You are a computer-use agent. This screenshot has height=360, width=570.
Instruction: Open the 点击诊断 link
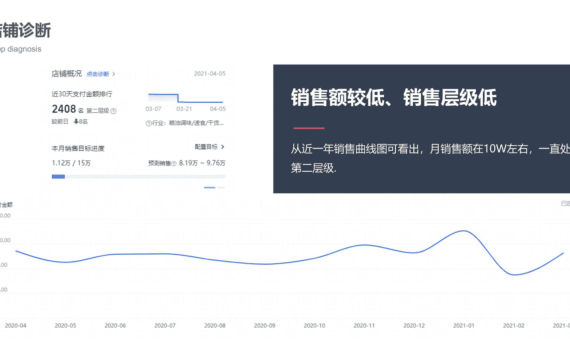point(98,74)
